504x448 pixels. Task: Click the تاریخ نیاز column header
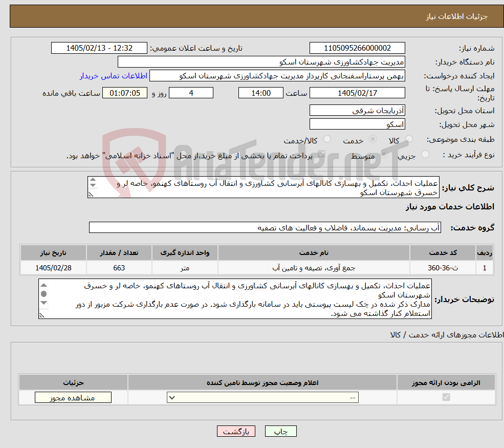pos(53,253)
